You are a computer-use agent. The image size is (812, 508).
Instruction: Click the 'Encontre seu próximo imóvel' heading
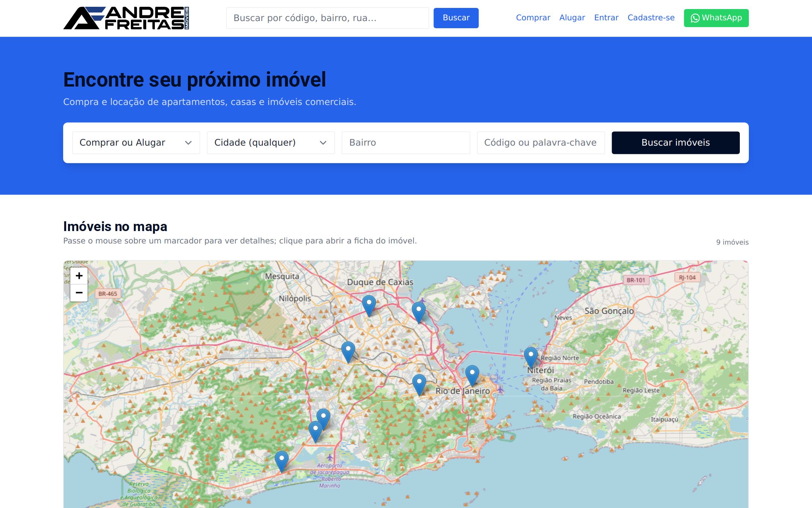click(x=194, y=80)
